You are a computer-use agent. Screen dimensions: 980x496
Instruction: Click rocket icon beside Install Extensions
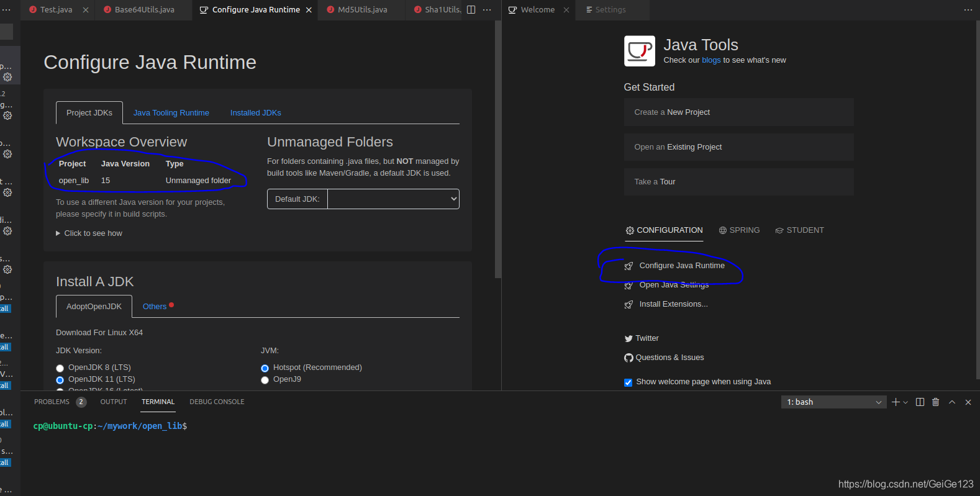click(x=628, y=304)
